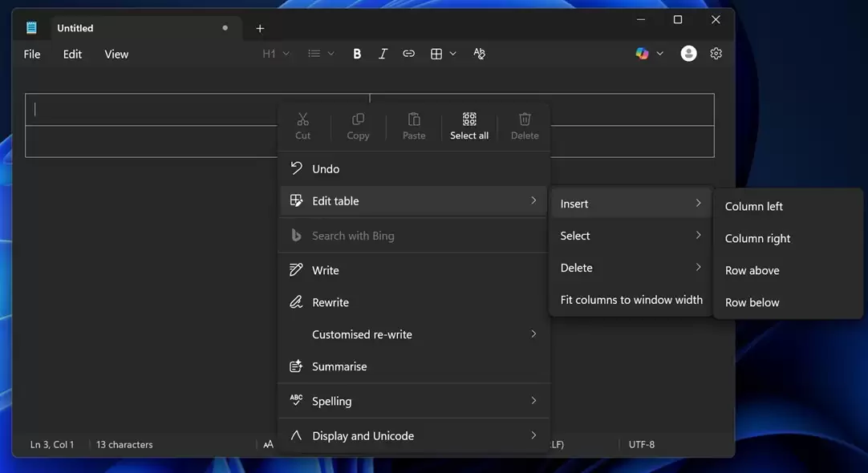Insert a table with the table icon
868x473 pixels.
(436, 53)
